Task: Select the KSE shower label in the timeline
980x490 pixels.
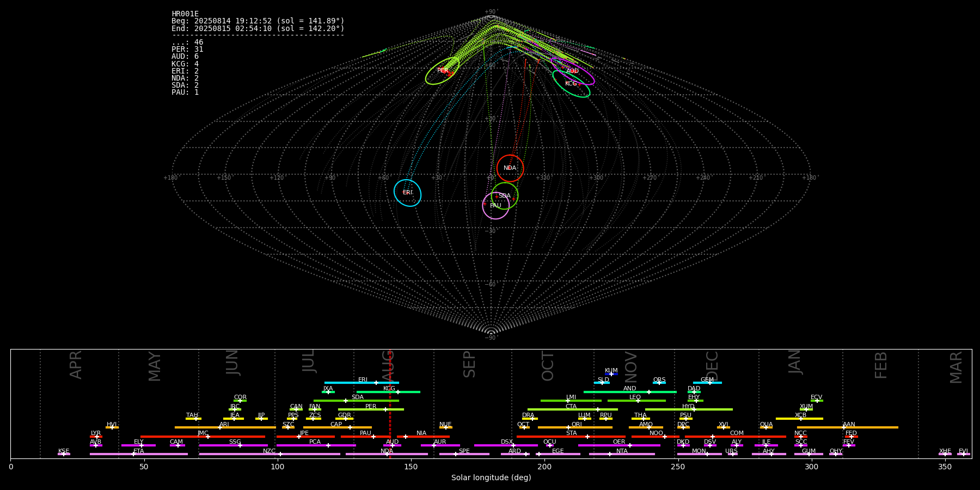Action: click(x=64, y=451)
